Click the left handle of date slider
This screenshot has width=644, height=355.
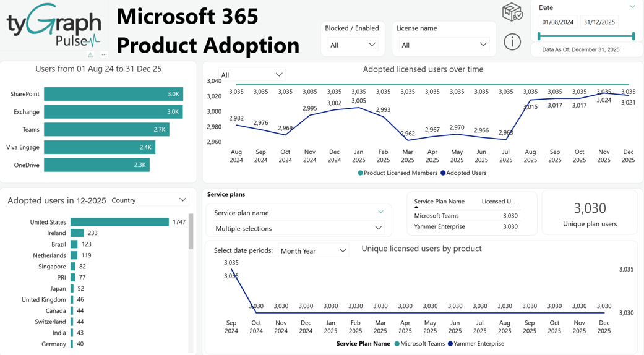(x=539, y=36)
